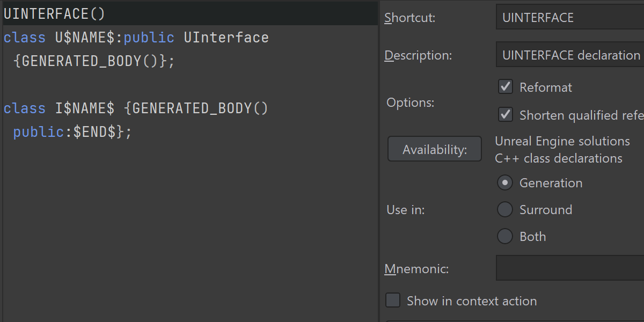Choose the Surround radio option
The width and height of the screenshot is (644, 322).
505,210
